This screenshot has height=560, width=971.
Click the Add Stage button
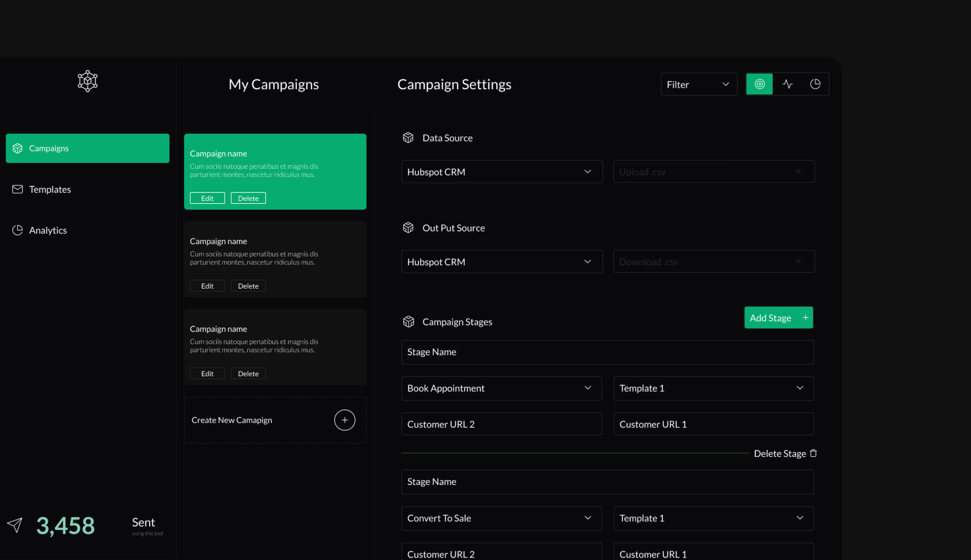(x=778, y=317)
